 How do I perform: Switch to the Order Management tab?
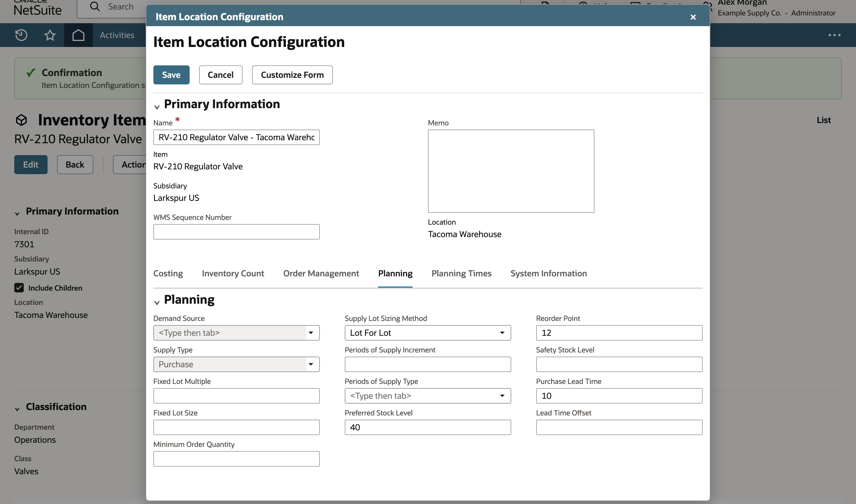pos(321,273)
